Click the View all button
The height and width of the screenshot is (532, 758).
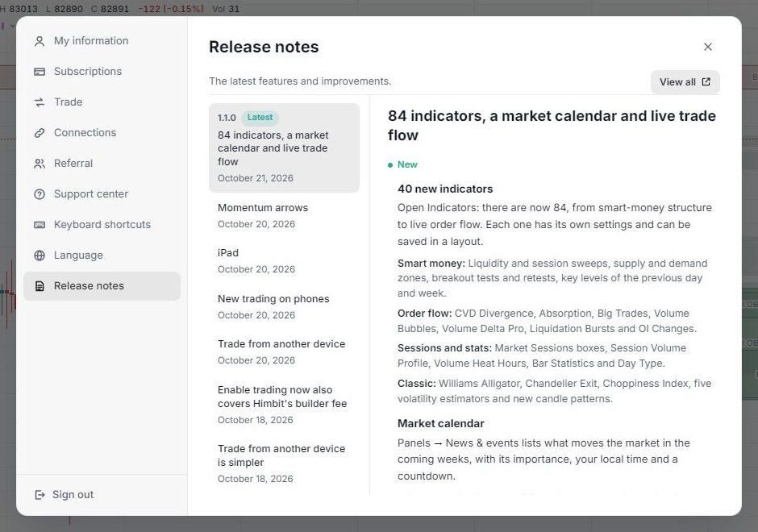[685, 82]
